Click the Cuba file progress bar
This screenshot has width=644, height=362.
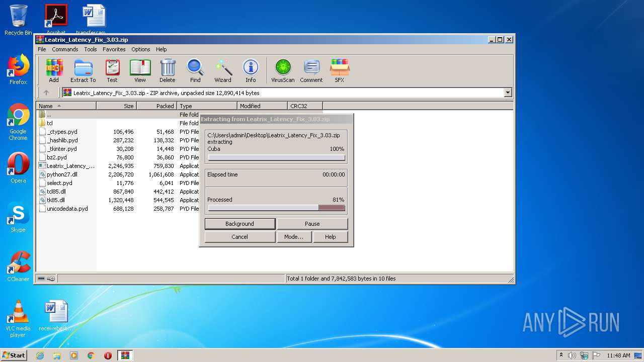276,157
